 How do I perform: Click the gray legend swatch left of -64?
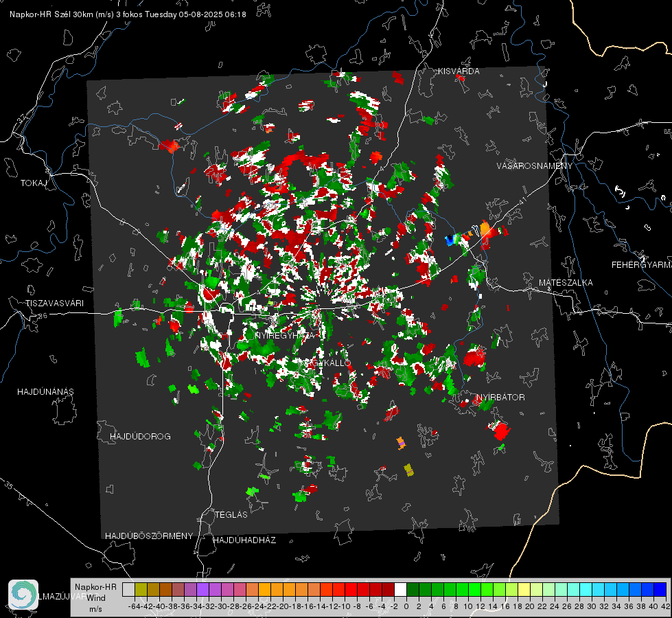[128, 590]
